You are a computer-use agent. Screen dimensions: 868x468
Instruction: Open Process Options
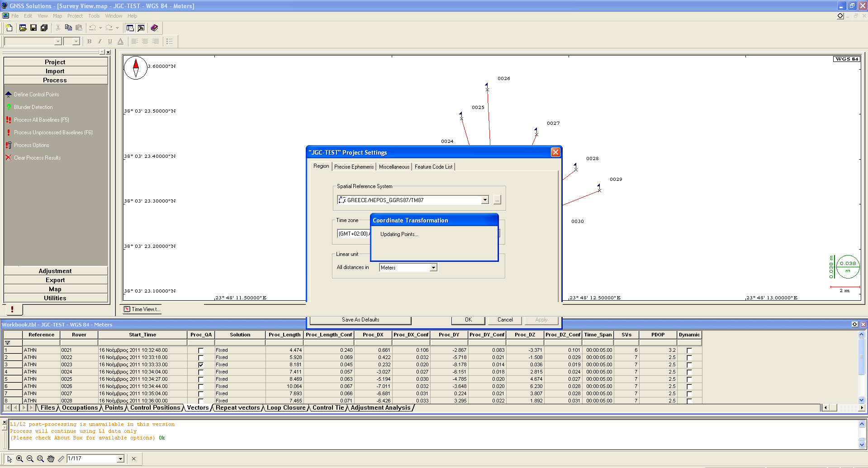[31, 145]
